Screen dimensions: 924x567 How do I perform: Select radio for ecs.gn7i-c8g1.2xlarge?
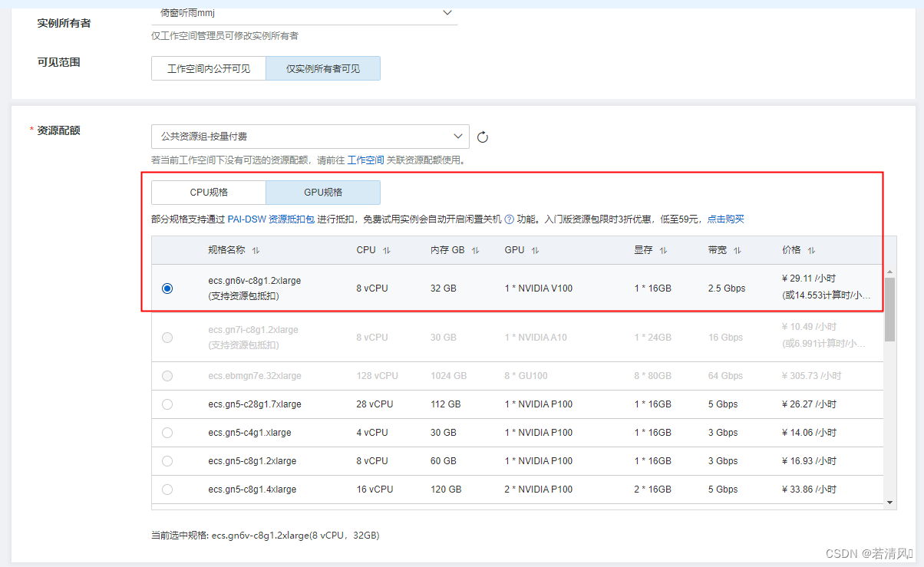pyautogui.click(x=167, y=338)
